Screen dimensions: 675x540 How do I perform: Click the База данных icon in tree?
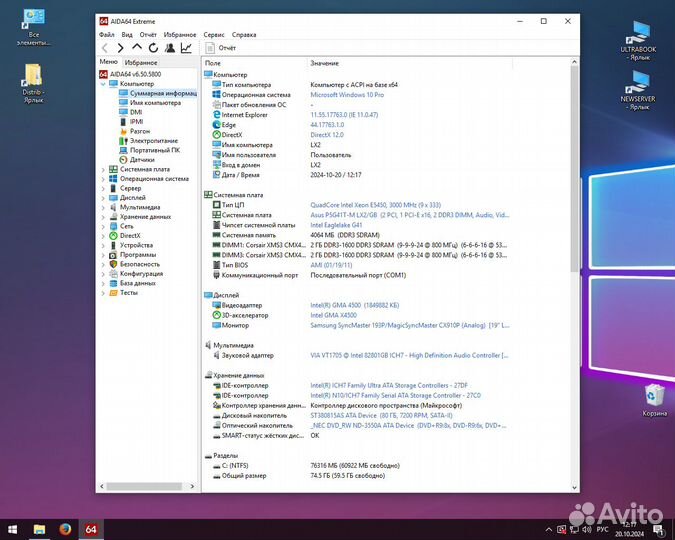[x=113, y=283]
